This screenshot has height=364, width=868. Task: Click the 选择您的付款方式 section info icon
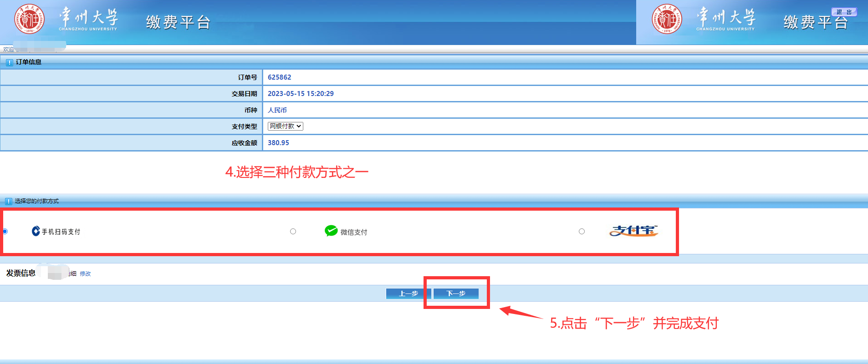pos(8,201)
